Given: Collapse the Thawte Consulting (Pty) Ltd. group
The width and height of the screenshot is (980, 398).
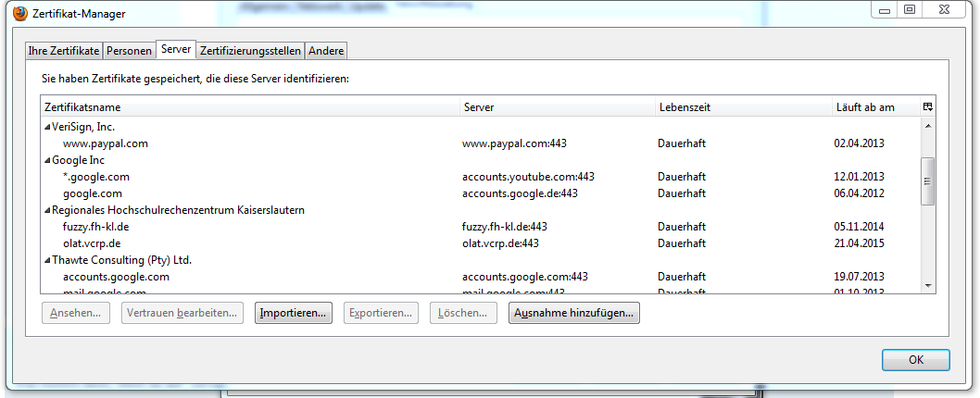Looking at the screenshot, I should pyautogui.click(x=47, y=260).
